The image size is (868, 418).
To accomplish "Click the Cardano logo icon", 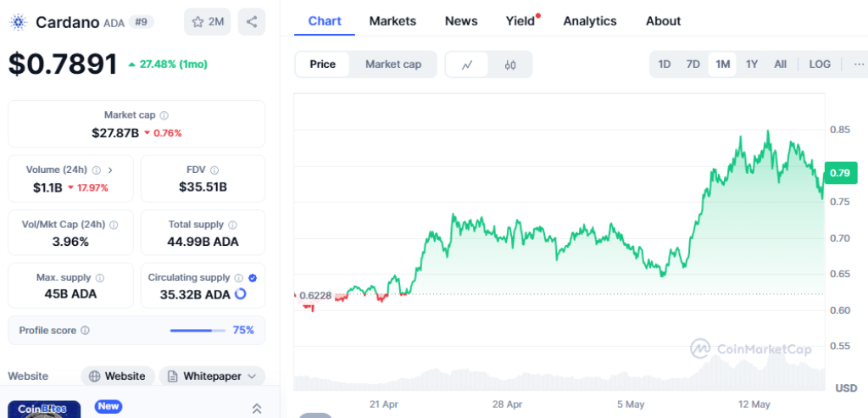I will [19, 22].
